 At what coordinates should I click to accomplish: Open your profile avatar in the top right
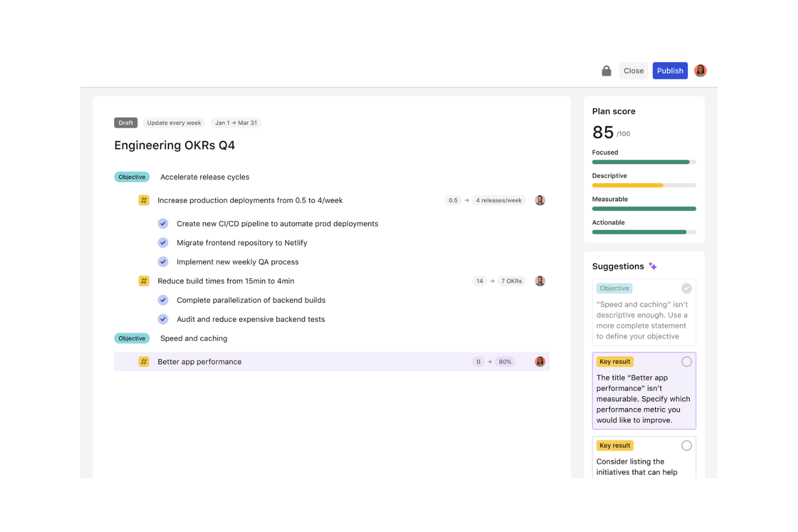pos(700,70)
